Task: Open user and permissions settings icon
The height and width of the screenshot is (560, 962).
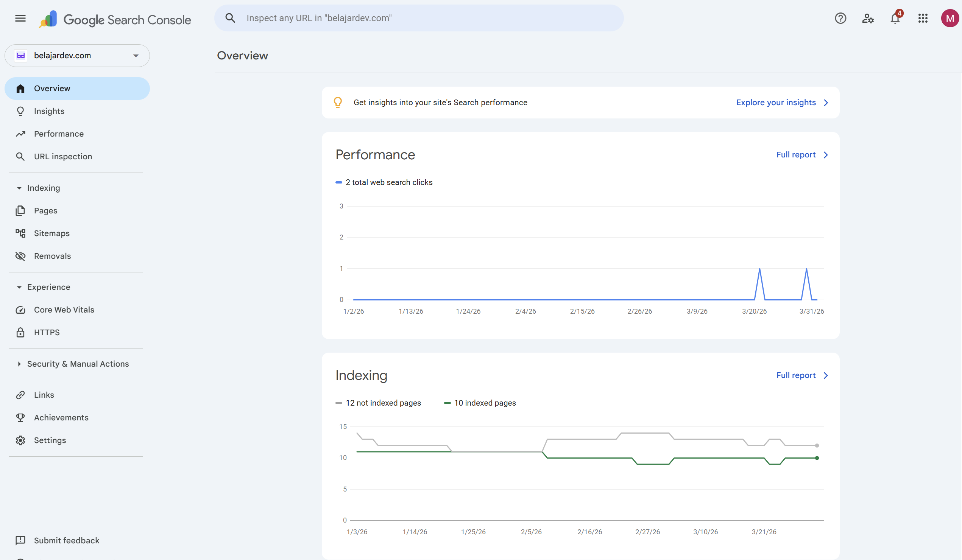Action: point(868,18)
